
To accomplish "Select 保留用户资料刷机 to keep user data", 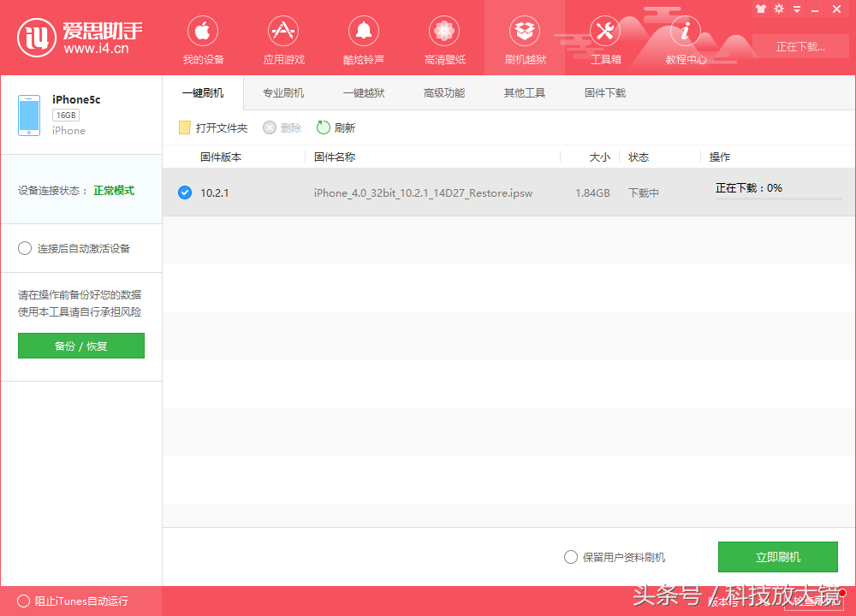I will pos(570,557).
